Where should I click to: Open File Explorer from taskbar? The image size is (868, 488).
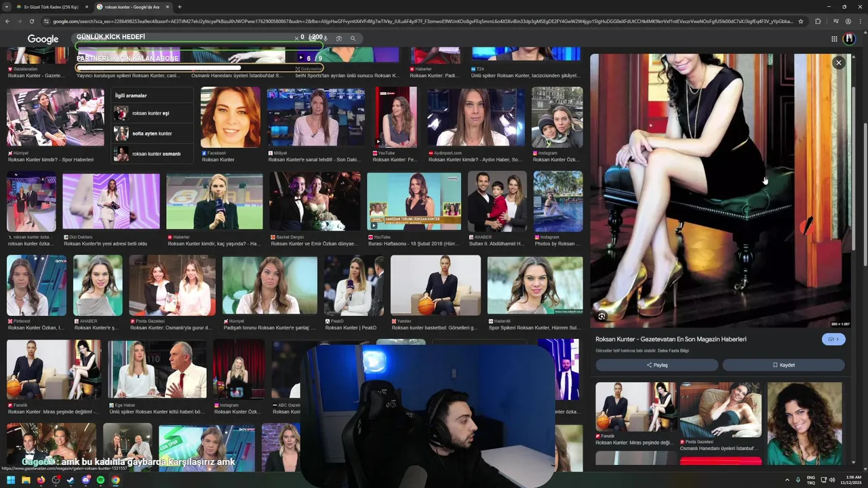click(x=25, y=480)
